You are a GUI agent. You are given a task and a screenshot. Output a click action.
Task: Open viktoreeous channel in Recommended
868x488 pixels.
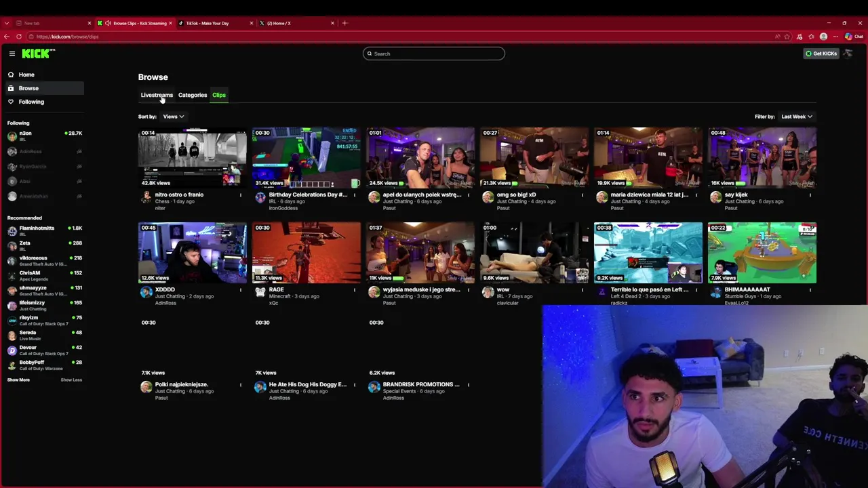[x=45, y=261]
